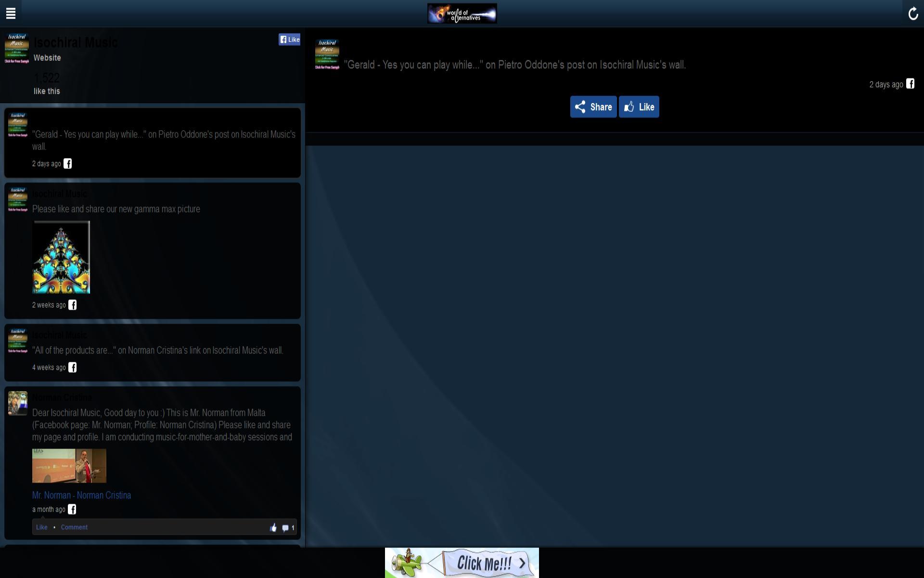The width and height of the screenshot is (924, 578).
Task: Open the "Mr. Norman - Norman Cristina" link
Action: (81, 495)
